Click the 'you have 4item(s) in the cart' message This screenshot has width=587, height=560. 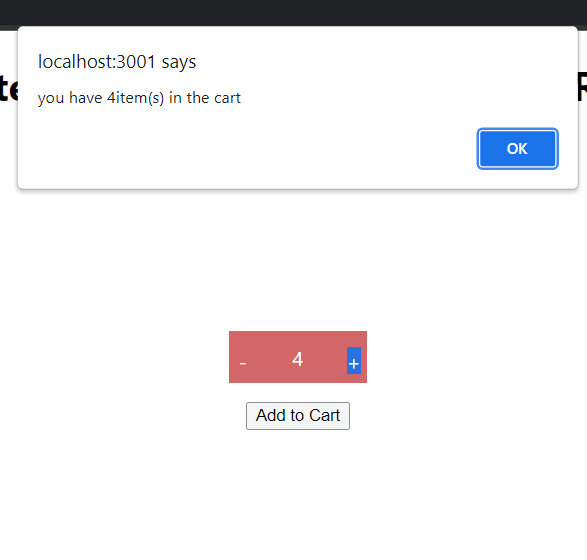[139, 98]
